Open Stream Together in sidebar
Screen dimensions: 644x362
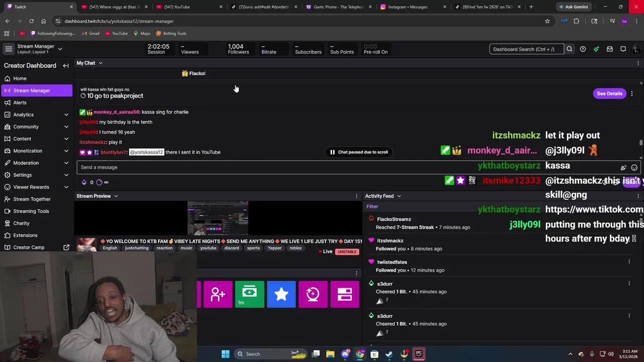[36, 199]
